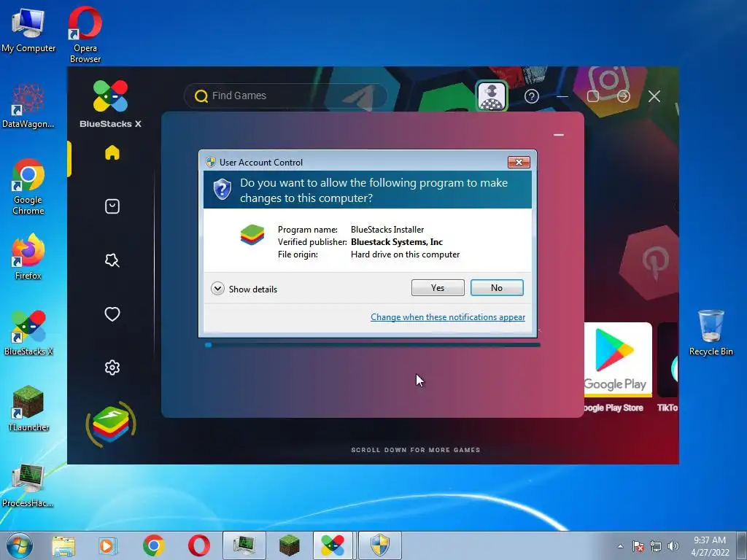Open the user profile avatar
The height and width of the screenshot is (560, 747).
click(492, 96)
